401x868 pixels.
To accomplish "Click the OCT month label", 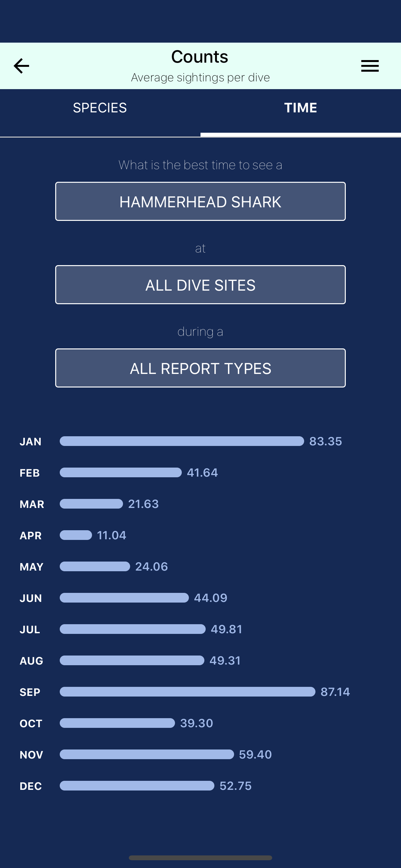I will point(31,723).
